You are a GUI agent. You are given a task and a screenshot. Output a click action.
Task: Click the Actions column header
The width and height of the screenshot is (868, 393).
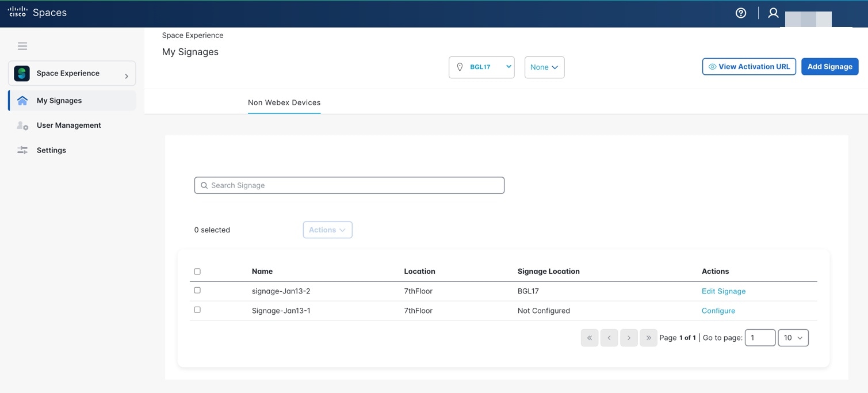[x=715, y=271]
